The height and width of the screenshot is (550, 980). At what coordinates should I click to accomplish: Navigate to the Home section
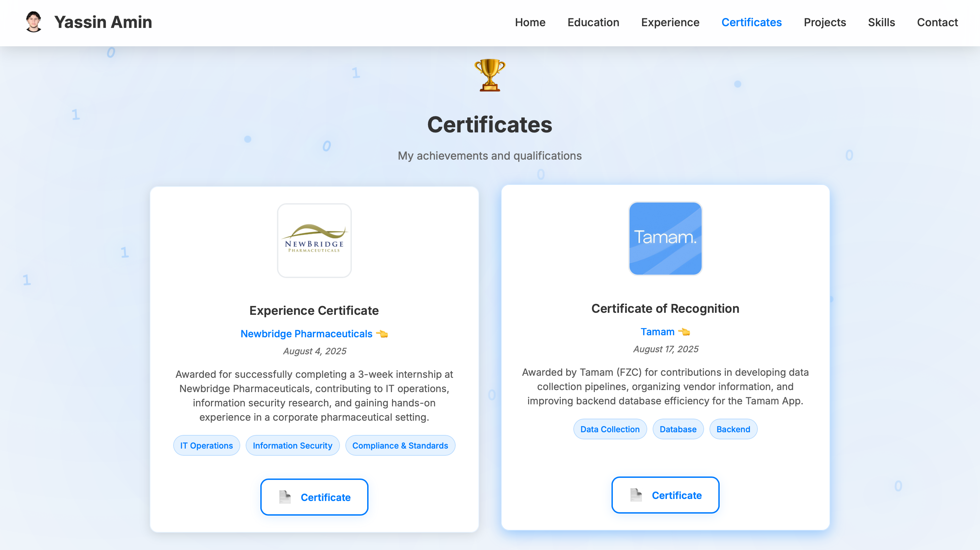[530, 22]
